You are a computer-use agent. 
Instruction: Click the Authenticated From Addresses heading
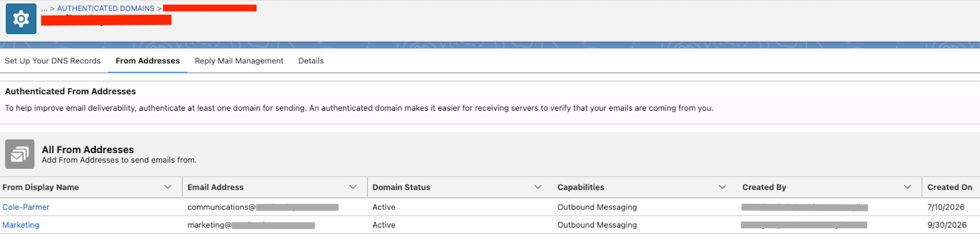[x=70, y=91]
